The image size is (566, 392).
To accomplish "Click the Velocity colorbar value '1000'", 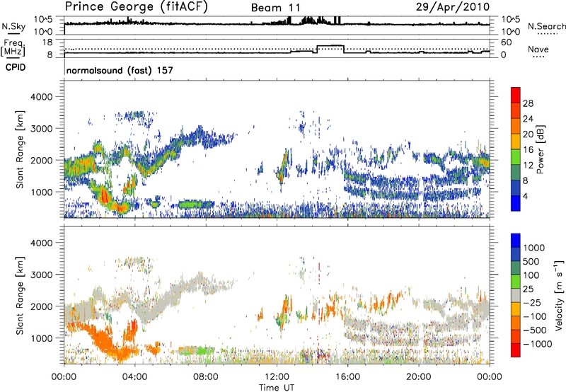I will coord(534,248).
